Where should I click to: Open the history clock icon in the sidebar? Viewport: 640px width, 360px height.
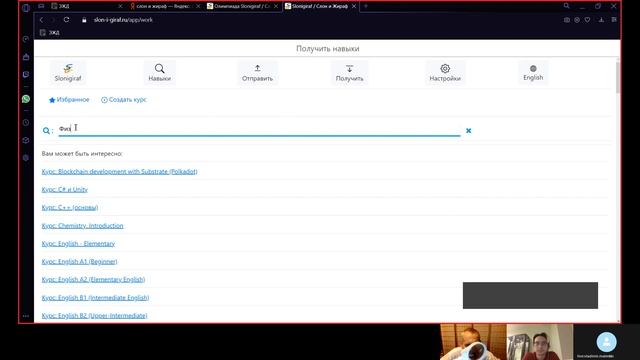coord(26,122)
